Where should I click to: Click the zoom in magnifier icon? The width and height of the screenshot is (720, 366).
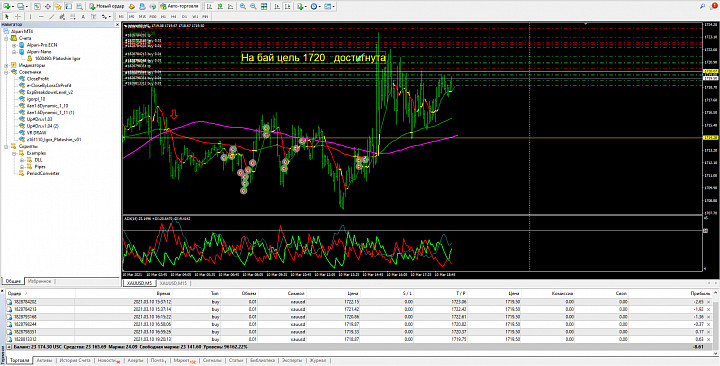pyautogui.click(x=242, y=6)
